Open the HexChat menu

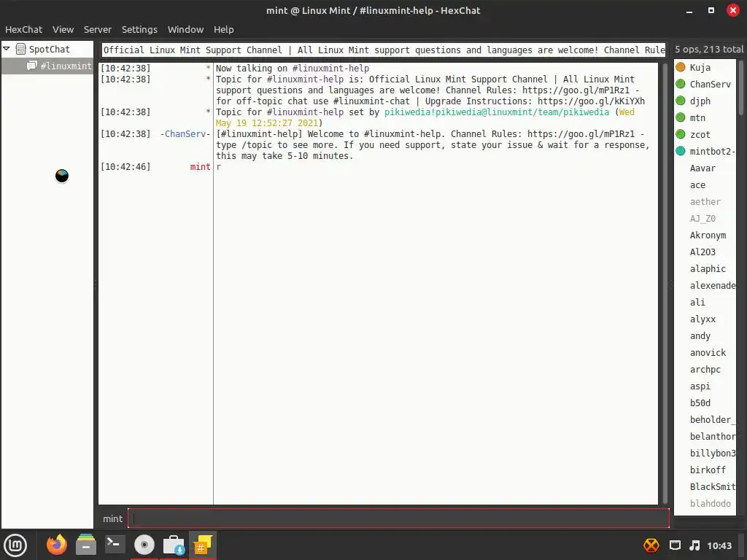23,29
